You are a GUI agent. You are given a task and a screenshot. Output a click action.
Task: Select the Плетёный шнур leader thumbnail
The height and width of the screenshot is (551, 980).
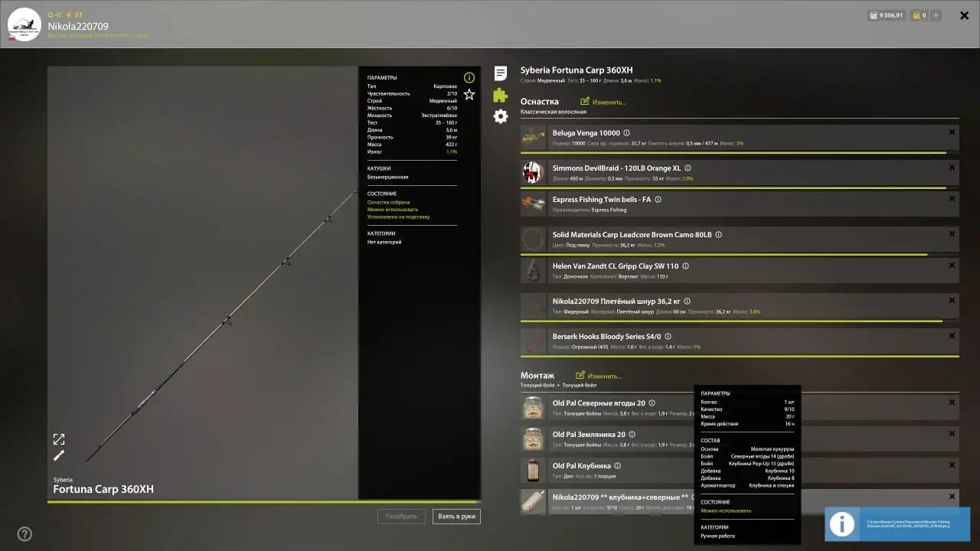point(533,306)
